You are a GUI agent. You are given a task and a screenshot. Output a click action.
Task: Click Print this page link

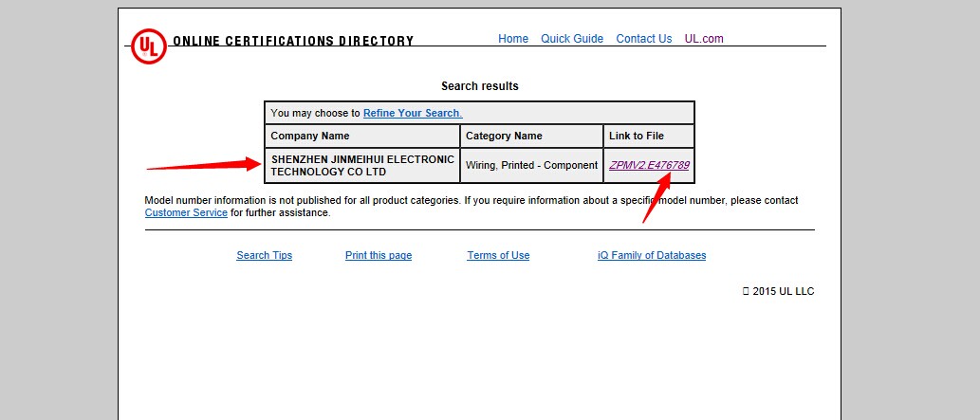[379, 256]
